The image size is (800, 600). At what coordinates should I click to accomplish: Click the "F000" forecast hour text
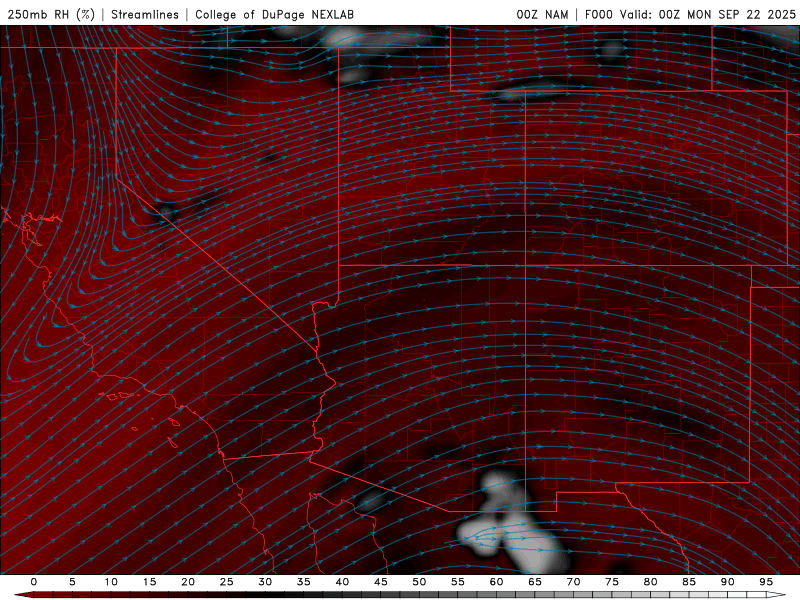(x=598, y=14)
